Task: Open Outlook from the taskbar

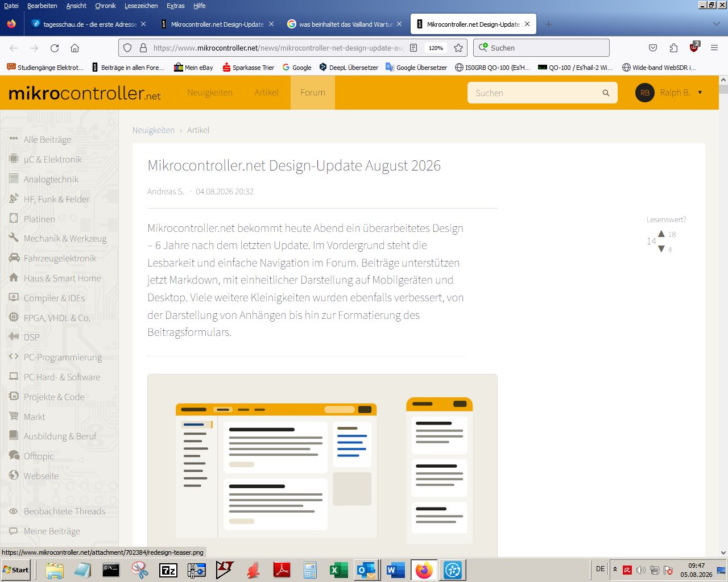Action: pos(366,570)
